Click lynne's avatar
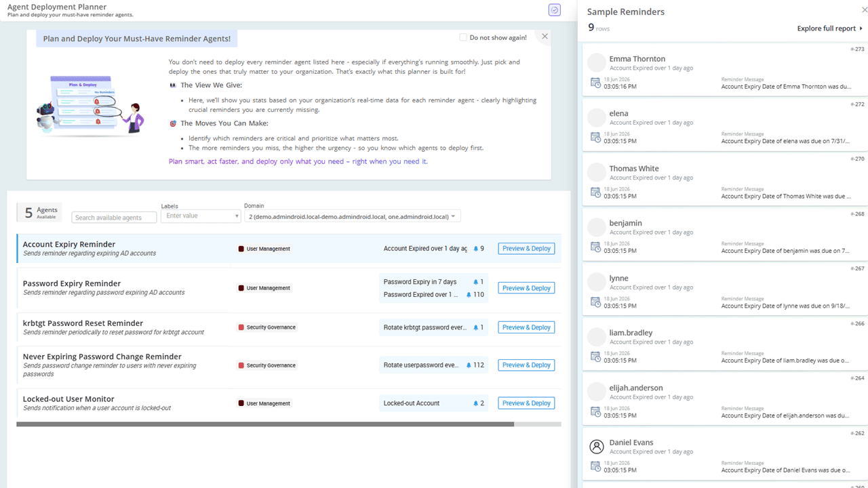This screenshot has height=488, width=868. coord(596,282)
